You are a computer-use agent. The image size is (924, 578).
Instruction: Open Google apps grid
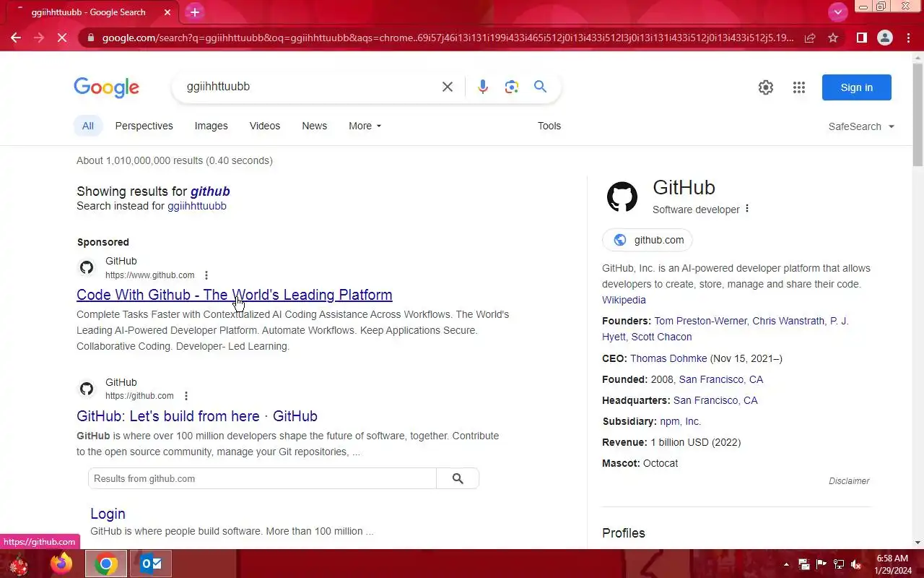coord(799,87)
